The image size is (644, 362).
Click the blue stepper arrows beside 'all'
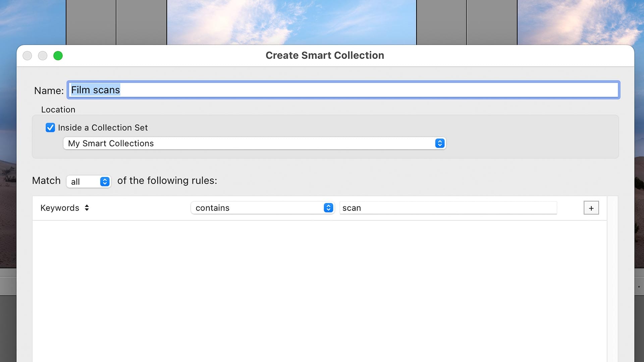(x=105, y=182)
